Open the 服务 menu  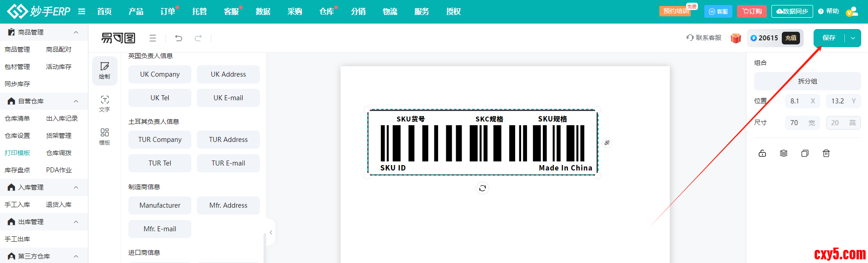(x=422, y=11)
